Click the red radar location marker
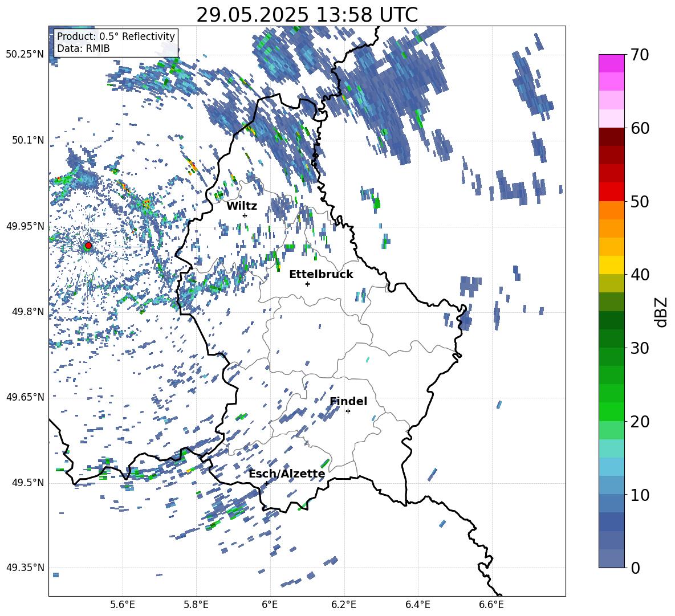The height and width of the screenshot is (616, 675). pos(88,246)
